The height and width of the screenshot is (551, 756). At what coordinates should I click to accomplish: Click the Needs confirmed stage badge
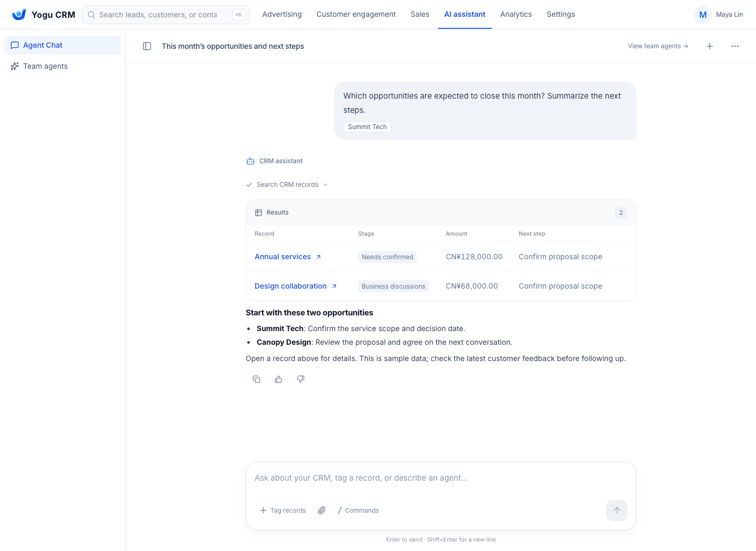[387, 257]
